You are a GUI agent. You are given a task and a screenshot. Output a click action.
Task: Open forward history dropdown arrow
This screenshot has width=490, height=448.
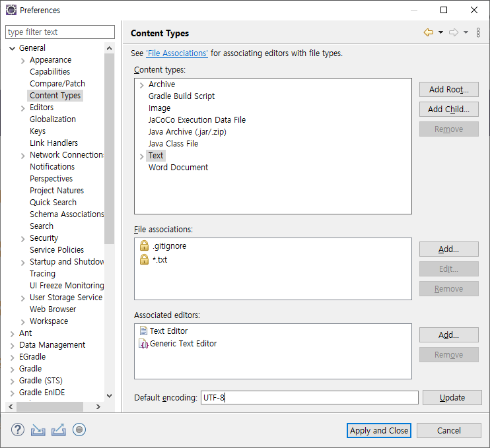(x=466, y=32)
